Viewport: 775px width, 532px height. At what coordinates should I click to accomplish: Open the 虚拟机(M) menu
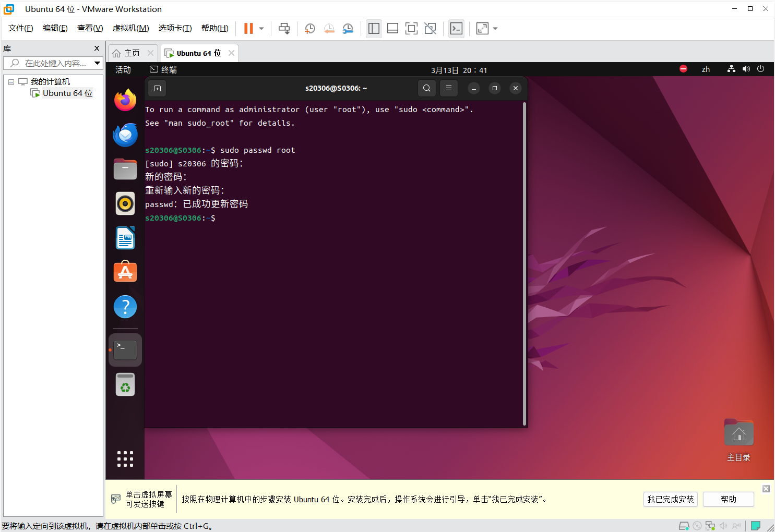point(130,28)
